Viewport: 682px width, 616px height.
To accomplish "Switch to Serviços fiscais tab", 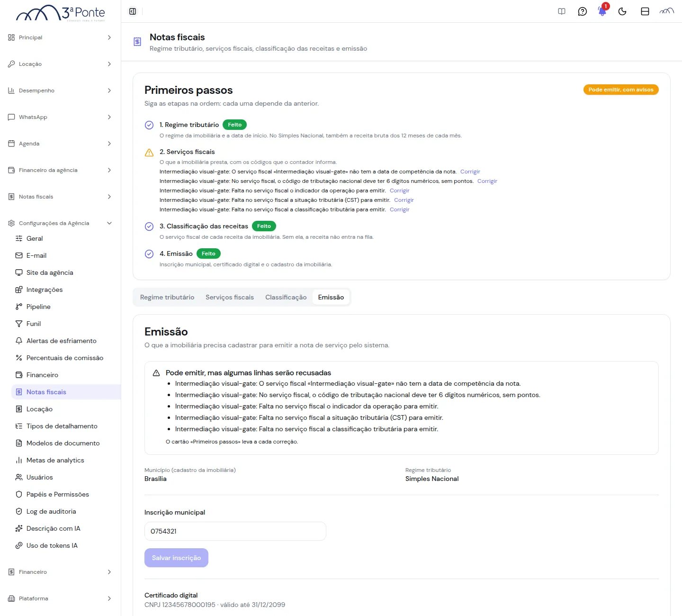I will [230, 297].
